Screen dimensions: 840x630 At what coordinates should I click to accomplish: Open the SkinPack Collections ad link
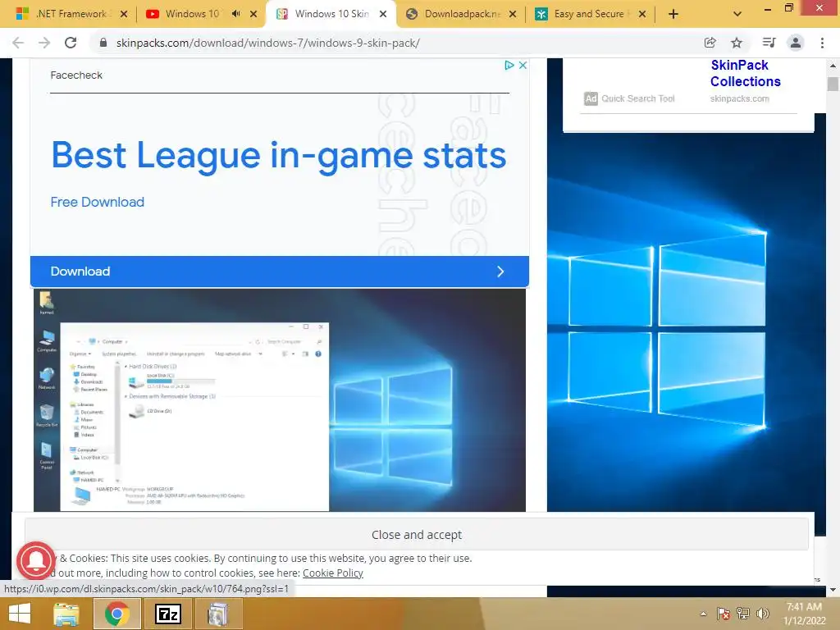[x=745, y=73]
